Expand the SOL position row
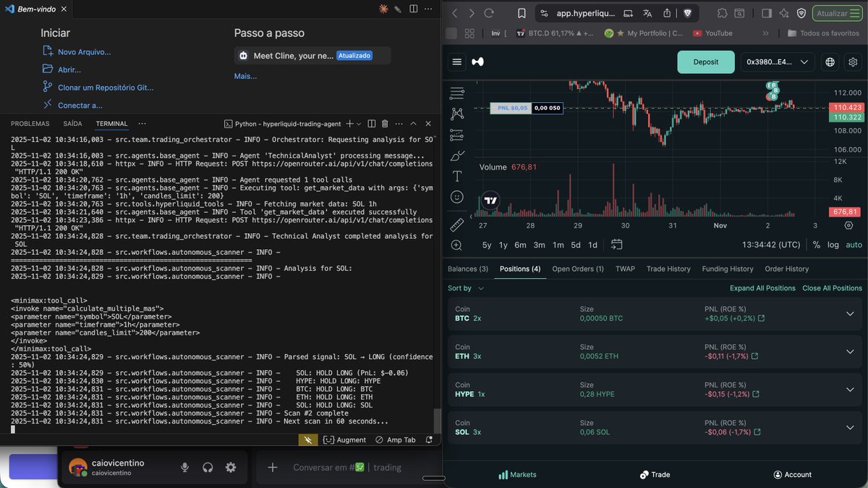868x488 pixels. 850,427
